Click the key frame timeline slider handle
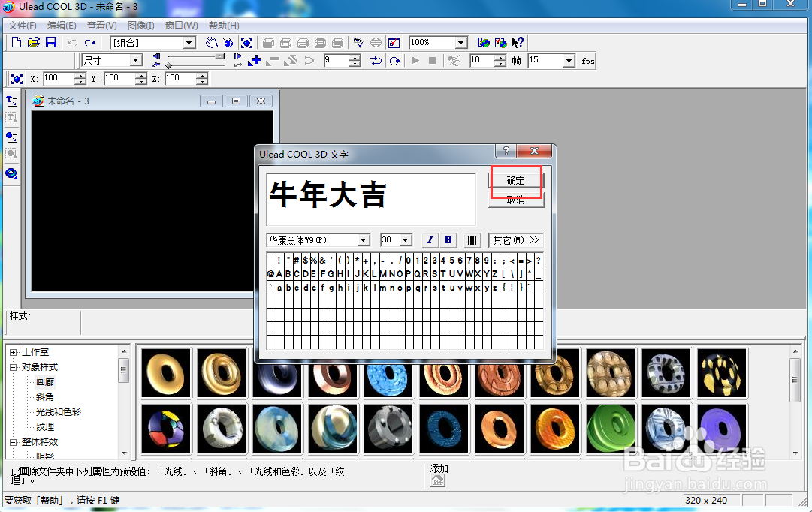The image size is (812, 512). point(168,65)
